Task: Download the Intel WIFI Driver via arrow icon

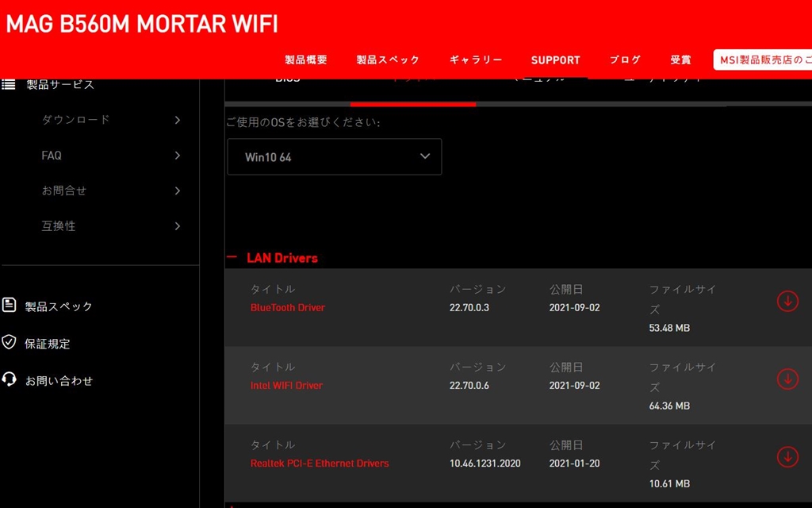Action: click(787, 379)
